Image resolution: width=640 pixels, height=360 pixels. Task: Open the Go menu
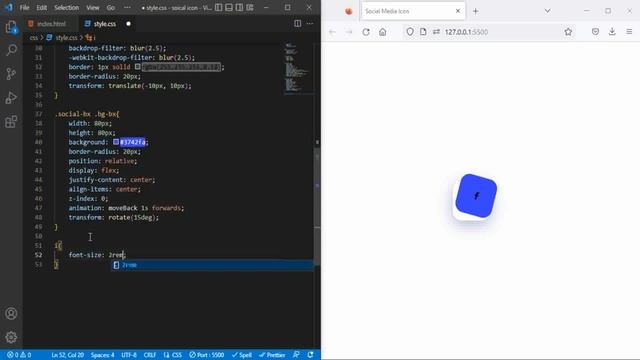point(111,7)
